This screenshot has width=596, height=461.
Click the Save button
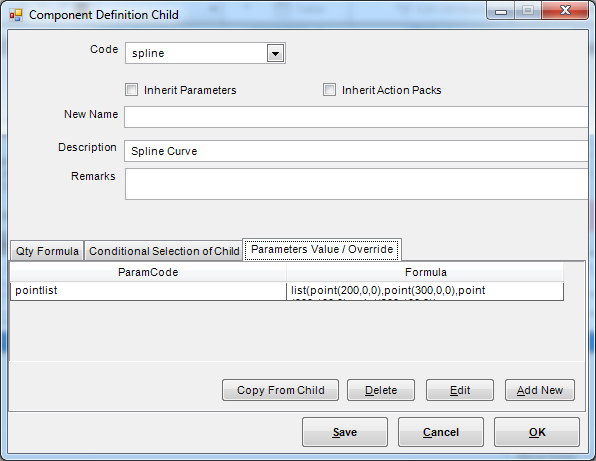(345, 432)
